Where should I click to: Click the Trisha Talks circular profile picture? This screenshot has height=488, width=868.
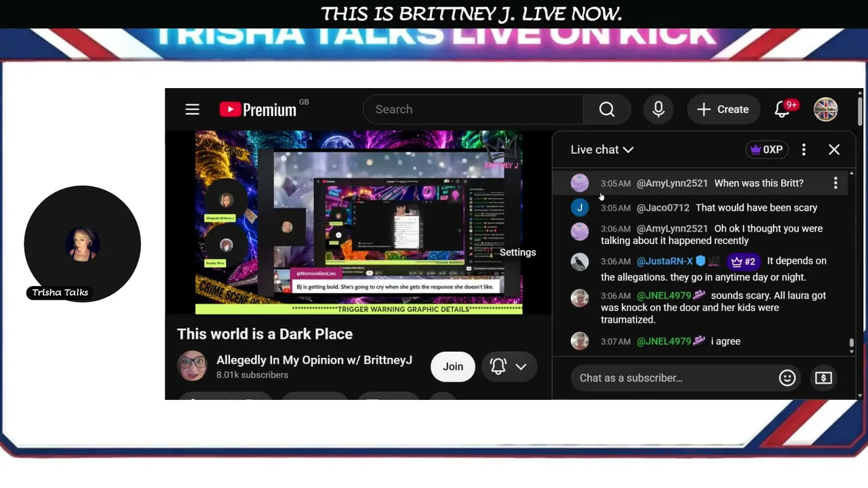82,243
